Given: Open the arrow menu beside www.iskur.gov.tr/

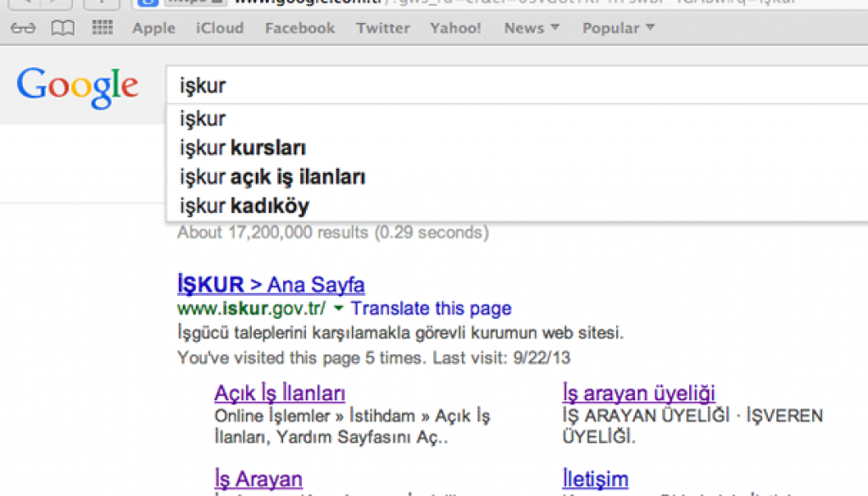Looking at the screenshot, I should (x=338, y=308).
